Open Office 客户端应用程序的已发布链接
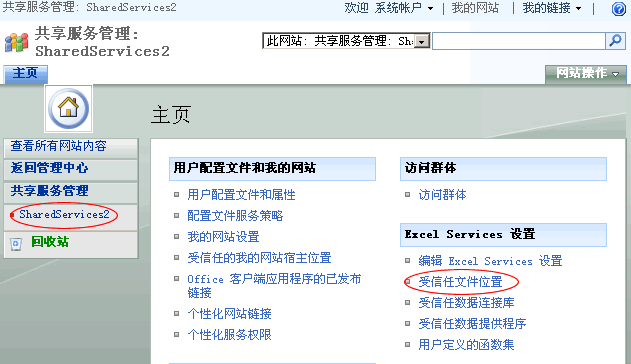631x364 pixels. (x=274, y=286)
